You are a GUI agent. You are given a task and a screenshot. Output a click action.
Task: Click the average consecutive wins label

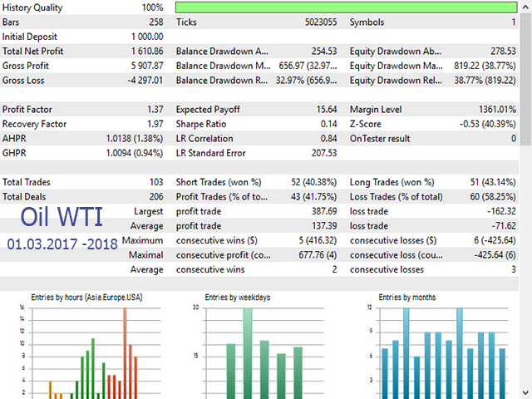tap(210, 269)
